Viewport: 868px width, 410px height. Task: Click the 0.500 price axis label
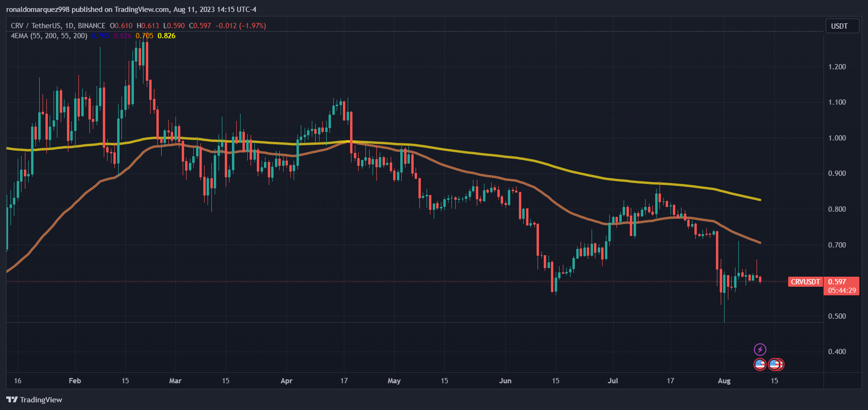point(837,316)
